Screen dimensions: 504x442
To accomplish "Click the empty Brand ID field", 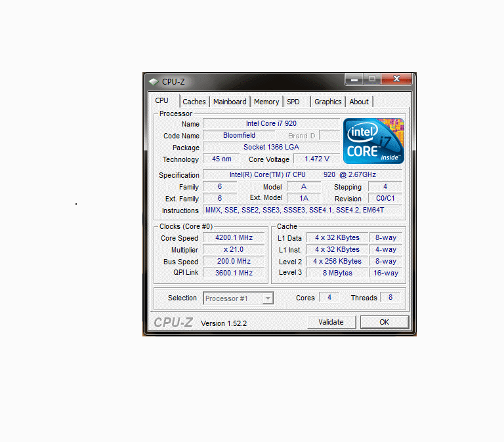I will (x=329, y=136).
